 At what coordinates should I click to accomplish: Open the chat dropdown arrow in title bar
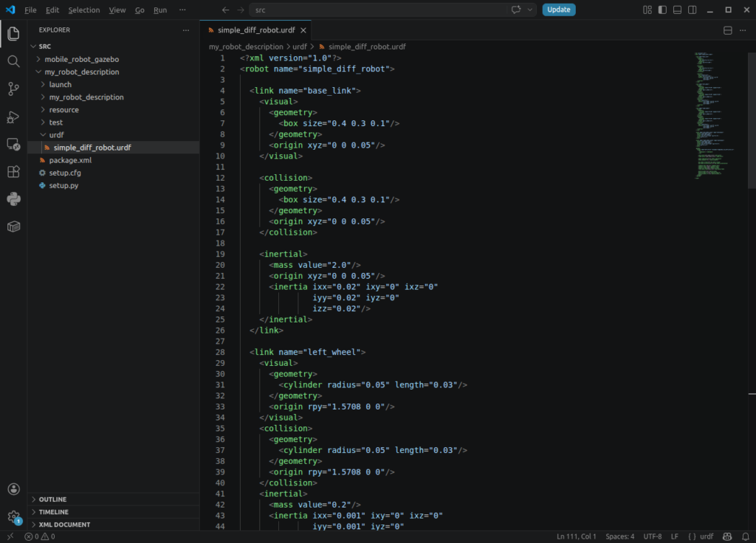pyautogui.click(x=530, y=10)
